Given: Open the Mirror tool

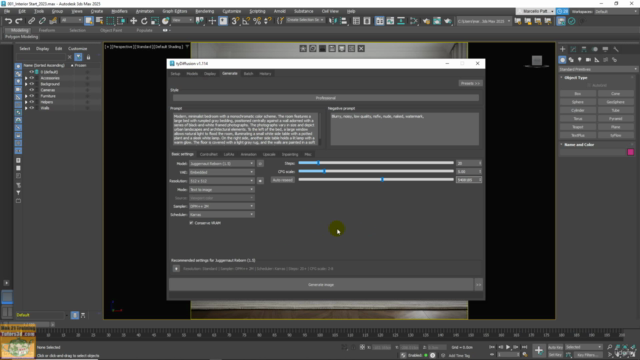Looking at the screenshot, I should pos(333,21).
